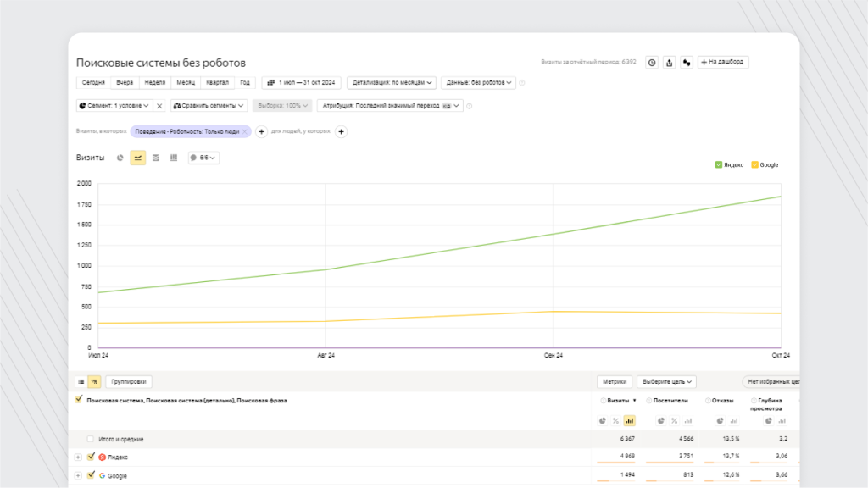Screen dimensions: 868x488
Task: Show Глубина просмотра as bar values
Action: tap(782, 421)
